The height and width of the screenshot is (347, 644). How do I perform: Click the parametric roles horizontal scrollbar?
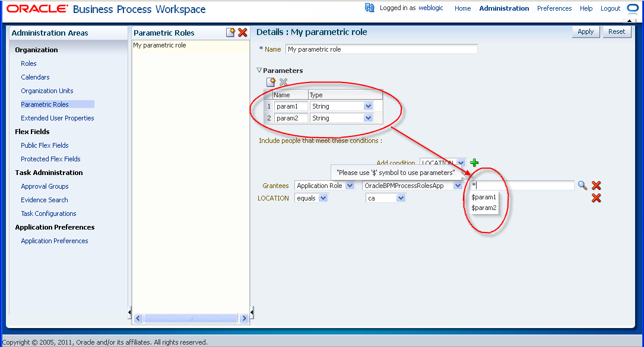[x=191, y=319]
